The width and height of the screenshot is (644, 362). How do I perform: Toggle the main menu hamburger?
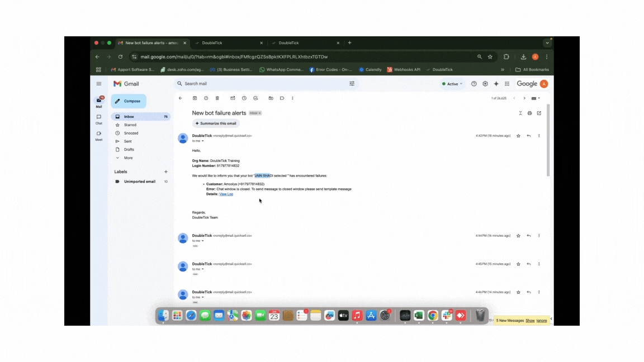99,84
